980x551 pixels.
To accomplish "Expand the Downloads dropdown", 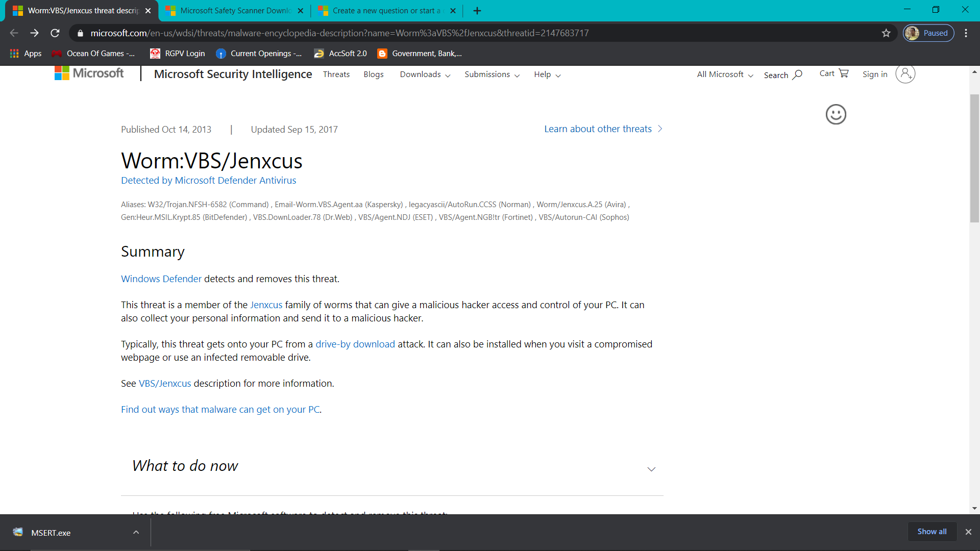I will pos(425,74).
